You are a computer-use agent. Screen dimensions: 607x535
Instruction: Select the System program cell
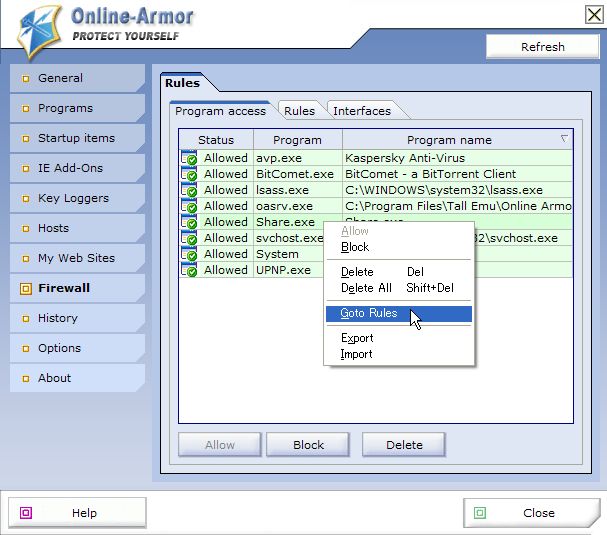289,254
